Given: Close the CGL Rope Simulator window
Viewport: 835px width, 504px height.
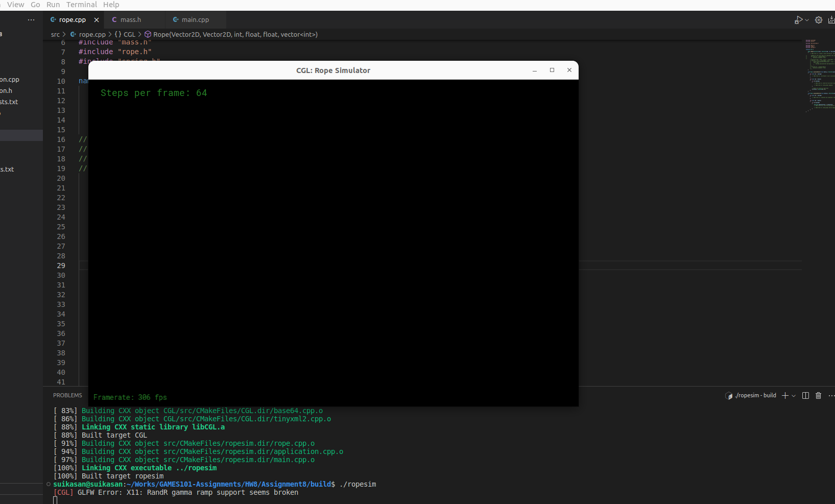Looking at the screenshot, I should pos(569,70).
